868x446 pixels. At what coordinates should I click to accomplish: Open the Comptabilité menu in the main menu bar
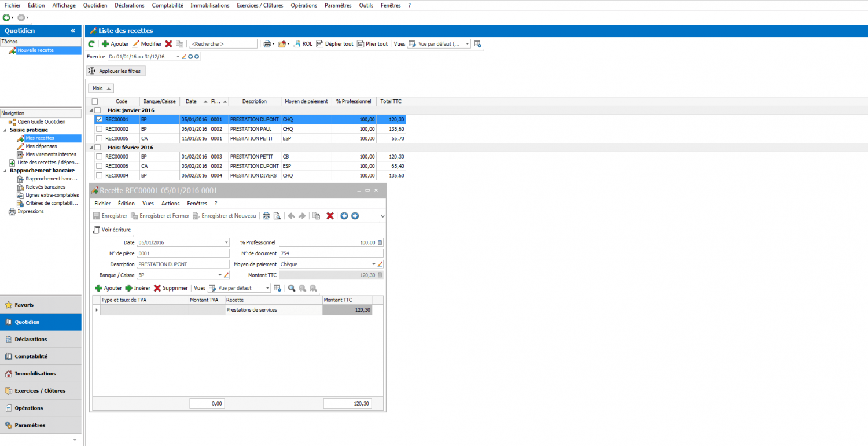pyautogui.click(x=167, y=5)
